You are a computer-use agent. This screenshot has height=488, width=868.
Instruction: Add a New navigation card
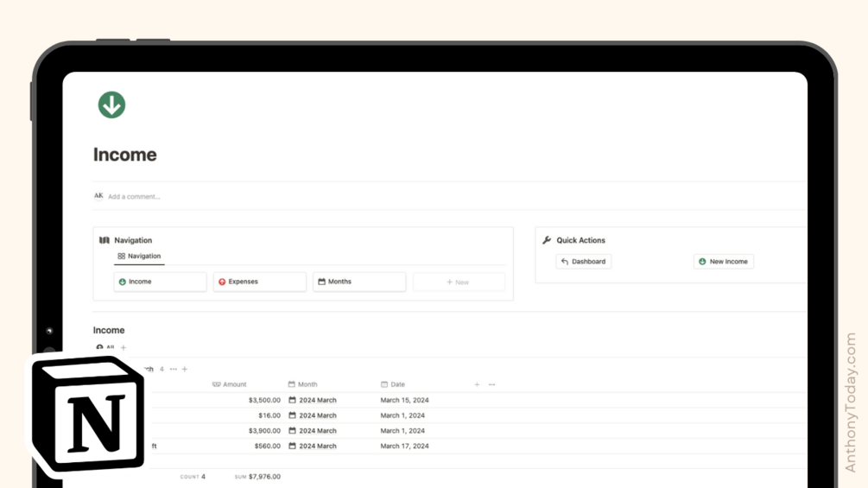click(x=459, y=282)
